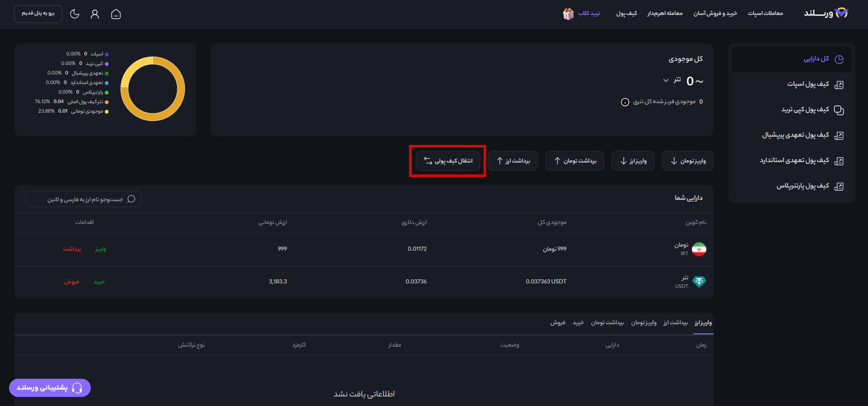Screen dimensions: 868x406
Task: Click the home icon in top bar
Action: (116, 15)
